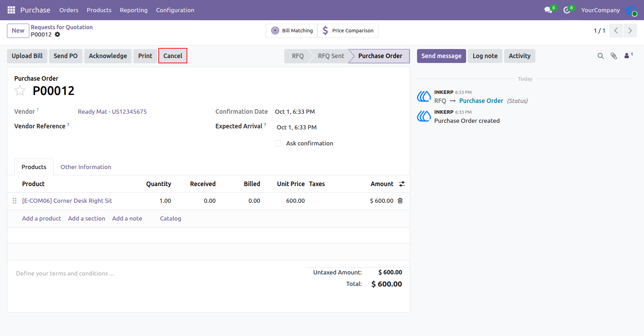Click the Send PO button

pyautogui.click(x=65, y=56)
